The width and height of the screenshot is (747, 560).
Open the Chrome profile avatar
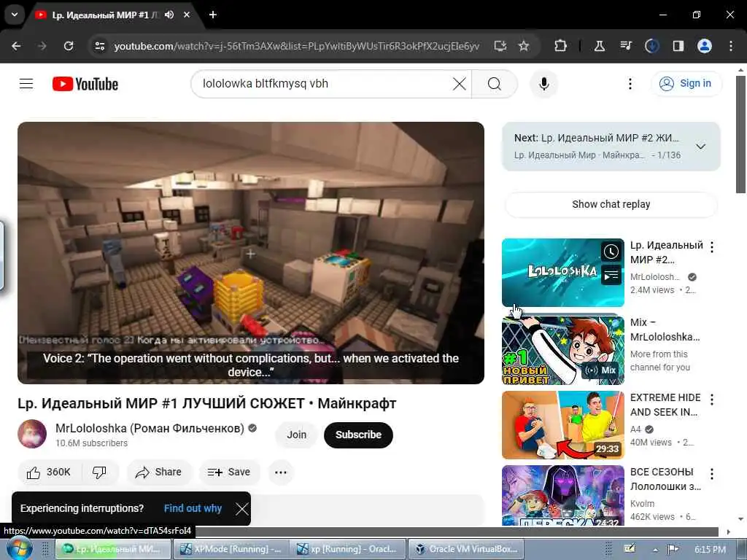click(x=705, y=46)
